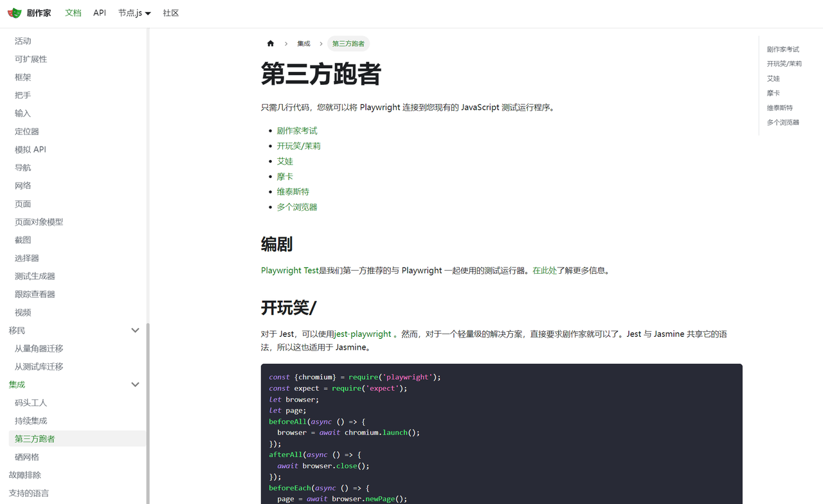Image resolution: width=823 pixels, height=504 pixels.
Task: Go to 持续集成 sidebar page
Action: coord(31,420)
